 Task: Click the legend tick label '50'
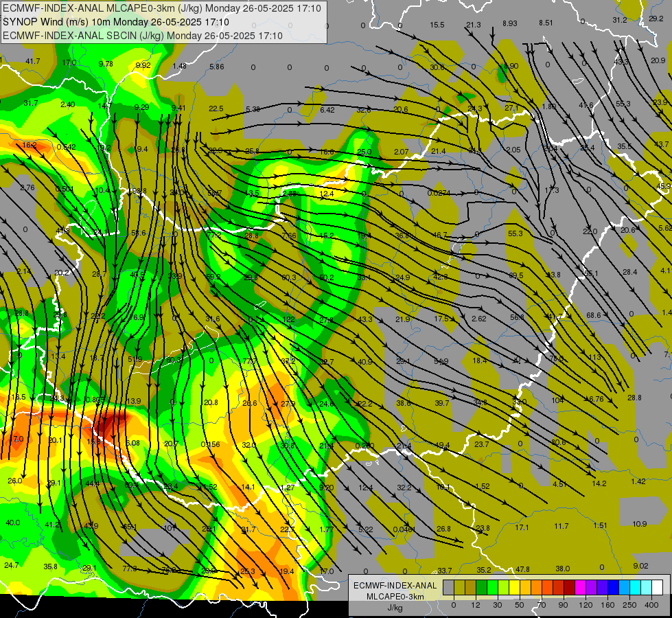(x=520, y=605)
